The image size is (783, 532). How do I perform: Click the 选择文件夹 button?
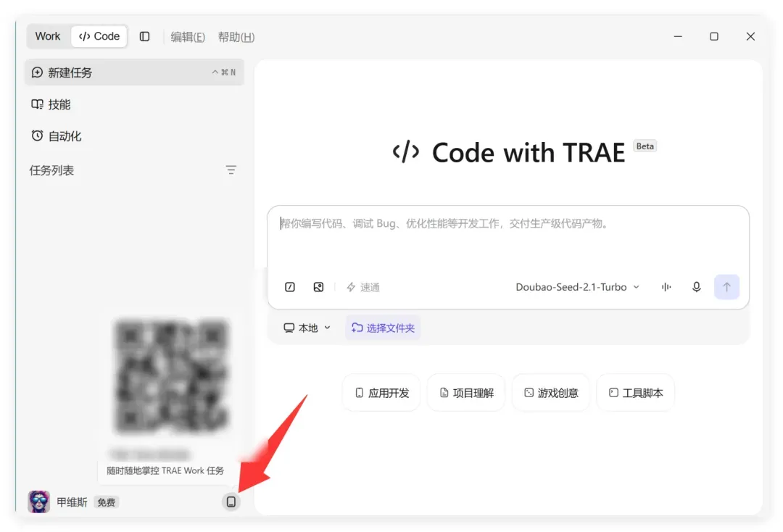(383, 328)
